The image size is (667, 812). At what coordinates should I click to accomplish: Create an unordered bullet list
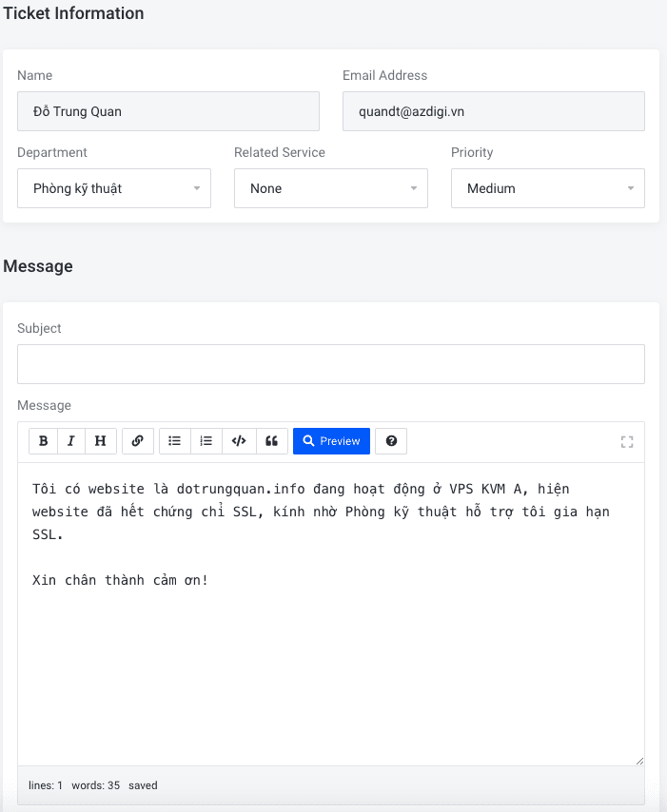click(x=174, y=441)
